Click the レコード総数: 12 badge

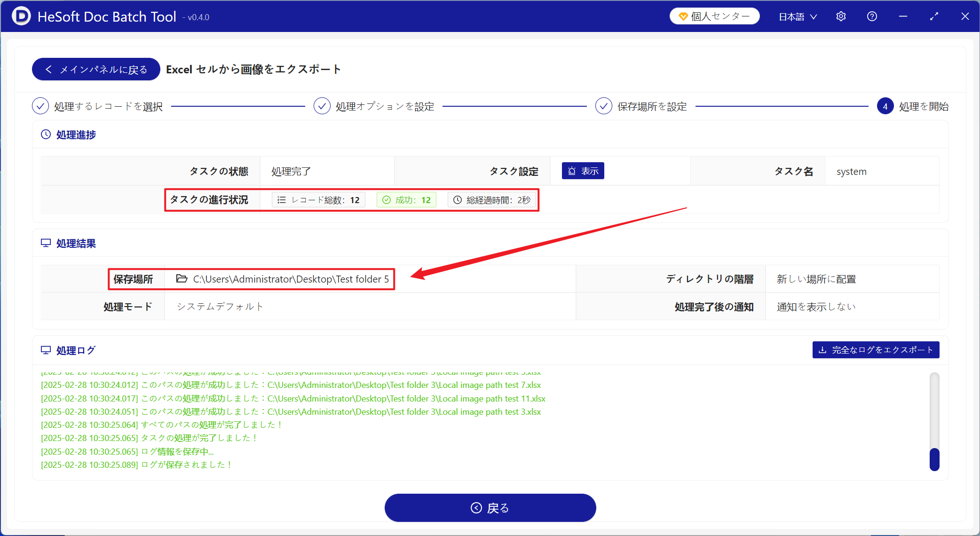point(318,200)
